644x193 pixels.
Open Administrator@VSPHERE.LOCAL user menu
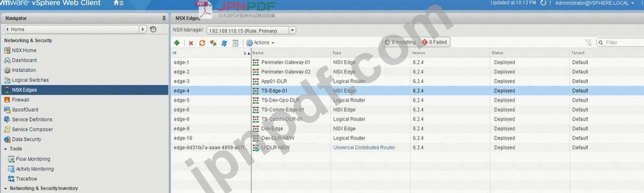coord(594,3)
